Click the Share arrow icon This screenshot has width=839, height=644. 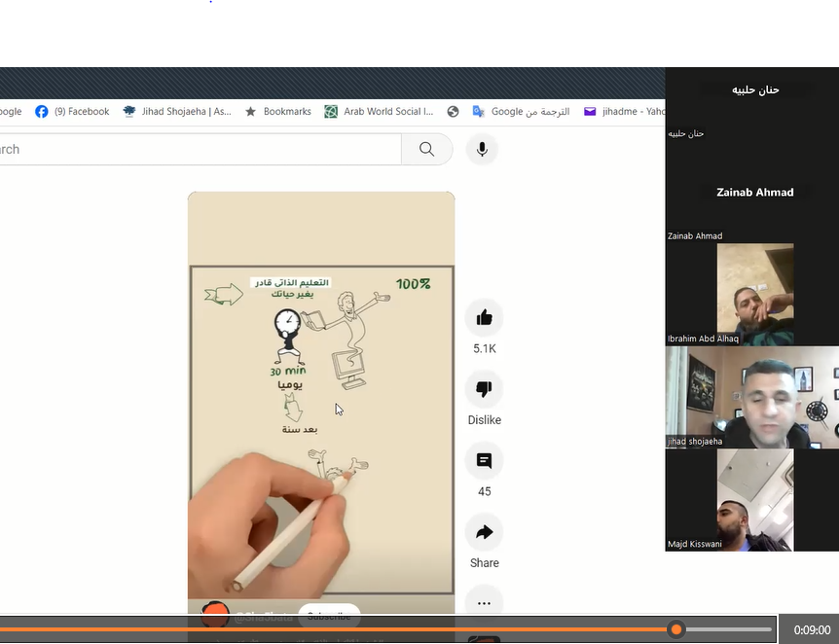484,532
